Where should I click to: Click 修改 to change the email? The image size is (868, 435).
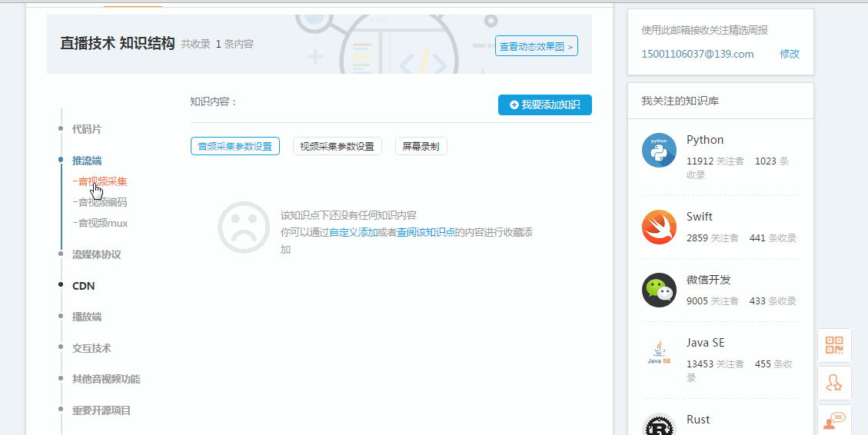click(790, 54)
